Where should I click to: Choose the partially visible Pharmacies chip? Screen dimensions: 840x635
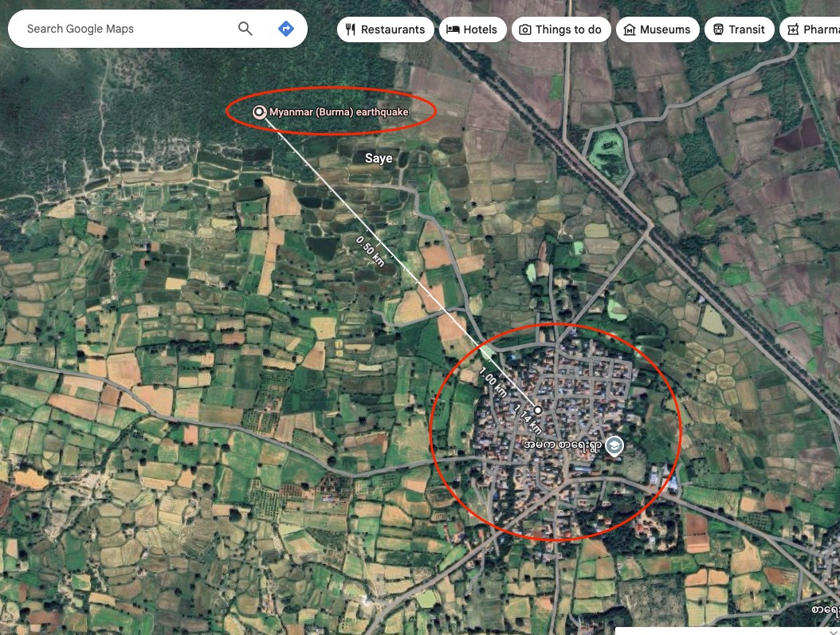(810, 29)
